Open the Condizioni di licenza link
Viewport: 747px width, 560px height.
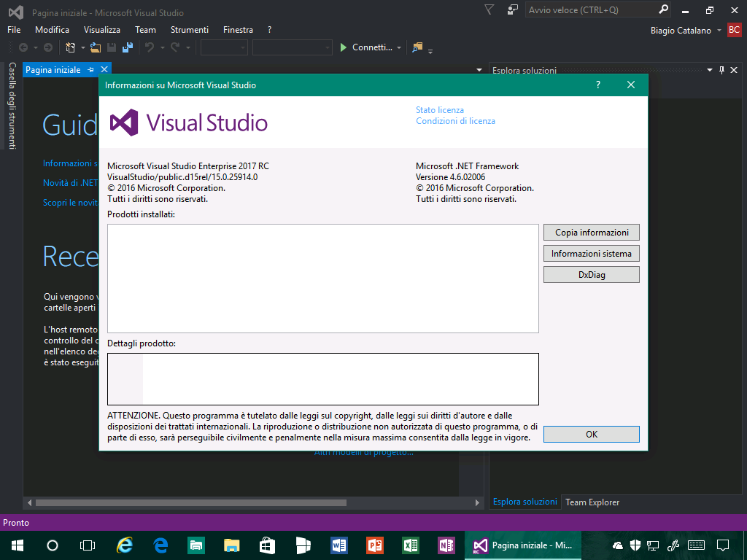click(455, 121)
